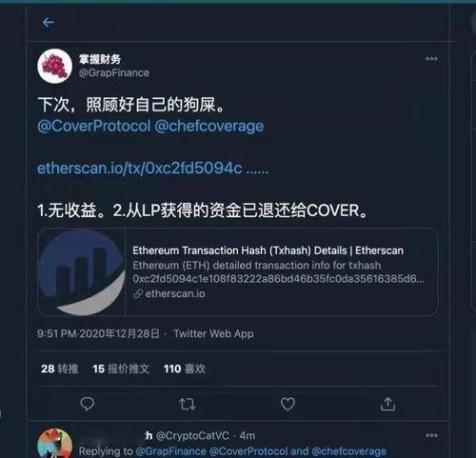This screenshot has height=458, width=476.
Task: Open the etherscan.io/tx/0xc2fd5094c link
Action: (152, 169)
